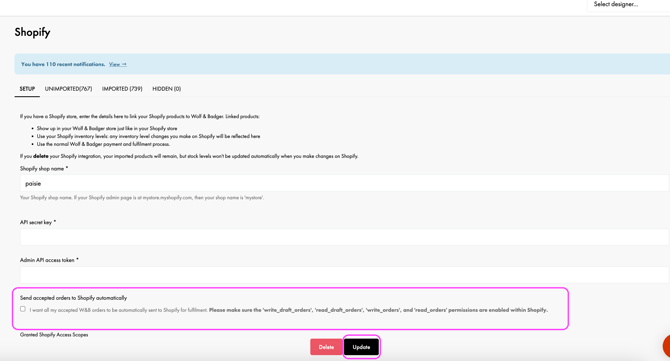The image size is (670, 361).
Task: Click bullet 'Use the normal Wolf & Badger payment'
Action: pyautogui.click(x=103, y=144)
